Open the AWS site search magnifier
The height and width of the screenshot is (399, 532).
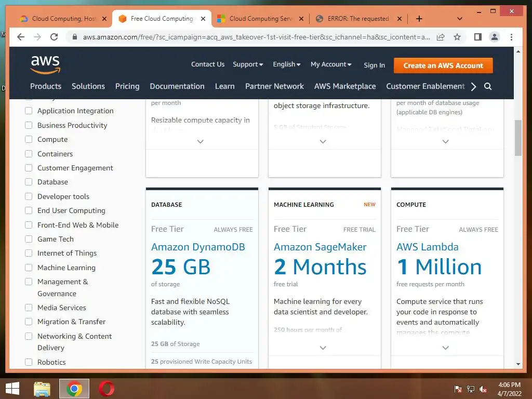coord(487,86)
